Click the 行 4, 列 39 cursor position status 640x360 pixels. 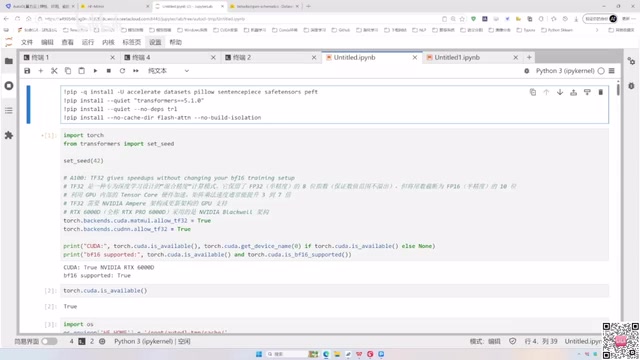tap(541, 341)
